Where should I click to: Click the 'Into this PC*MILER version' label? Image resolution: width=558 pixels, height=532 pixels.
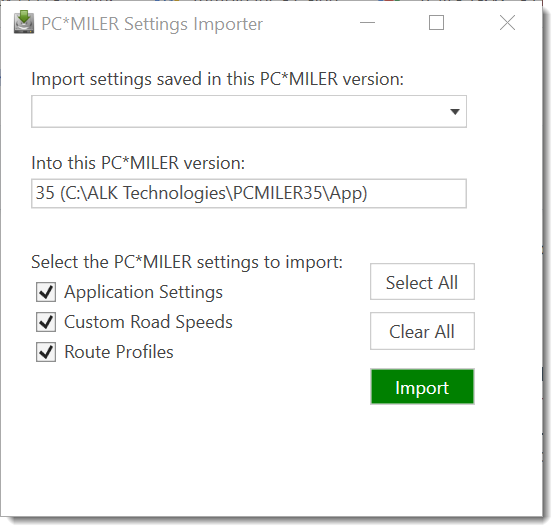tap(138, 163)
